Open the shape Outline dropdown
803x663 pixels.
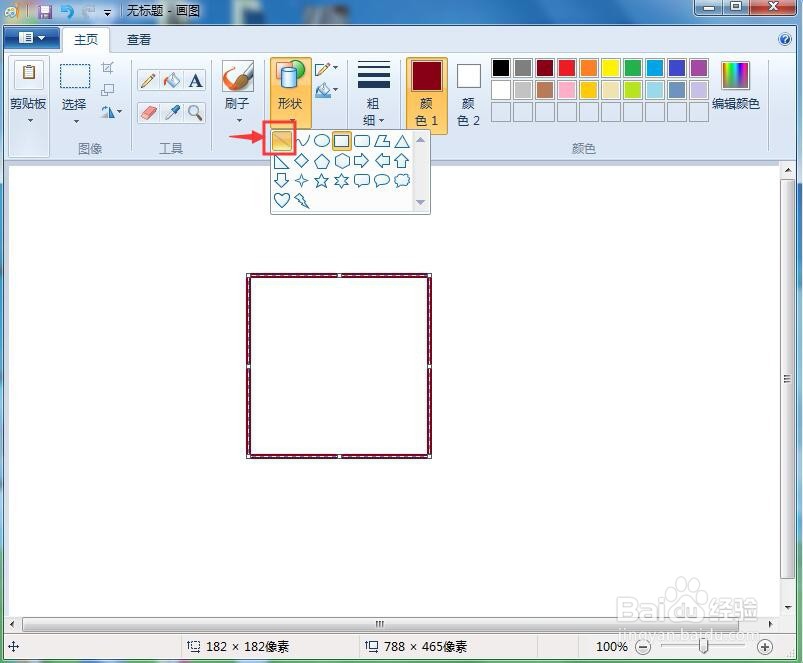[326, 69]
